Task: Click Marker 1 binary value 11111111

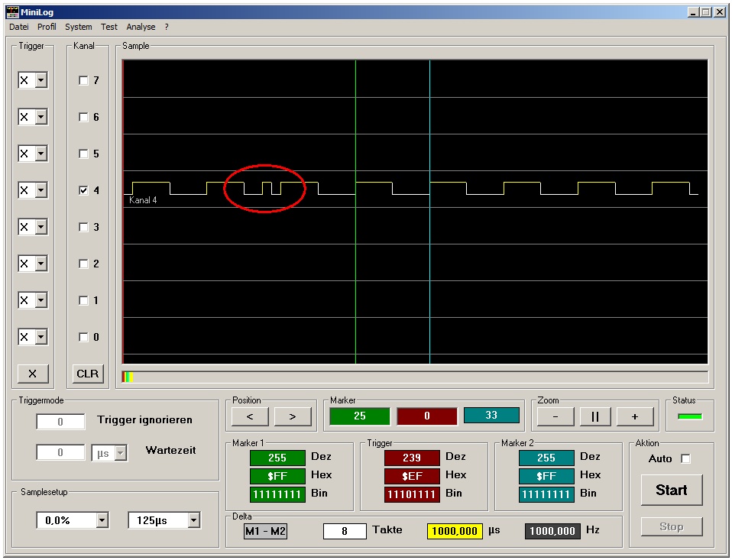Action: [x=277, y=494]
